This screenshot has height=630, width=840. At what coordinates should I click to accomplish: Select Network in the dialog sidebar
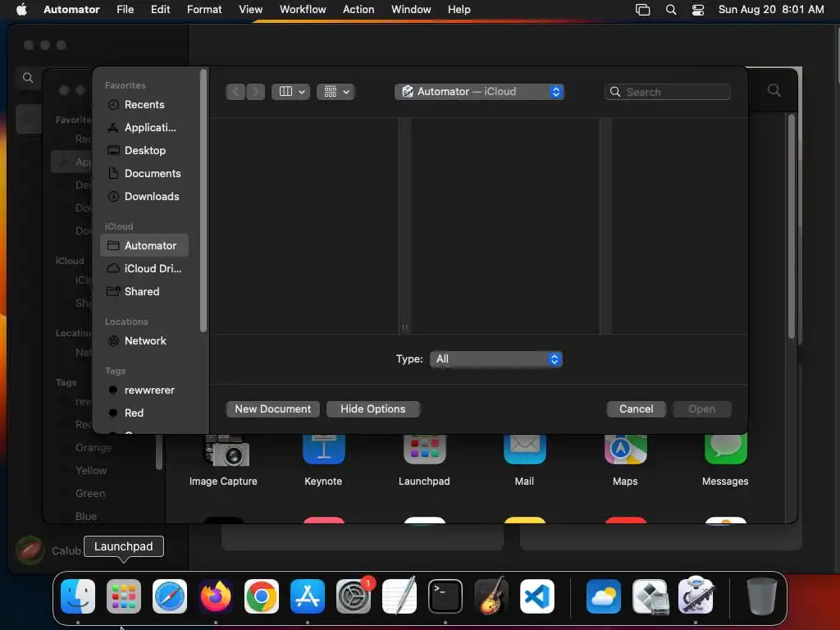point(144,340)
